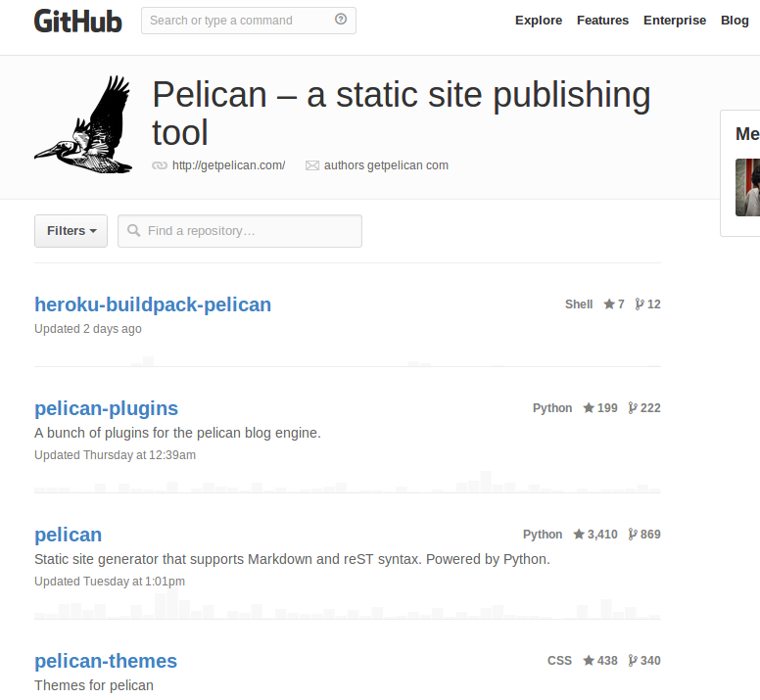This screenshot has width=760, height=700.
Task: Click the link icon beside getpelican.com URL
Action: pos(160,165)
